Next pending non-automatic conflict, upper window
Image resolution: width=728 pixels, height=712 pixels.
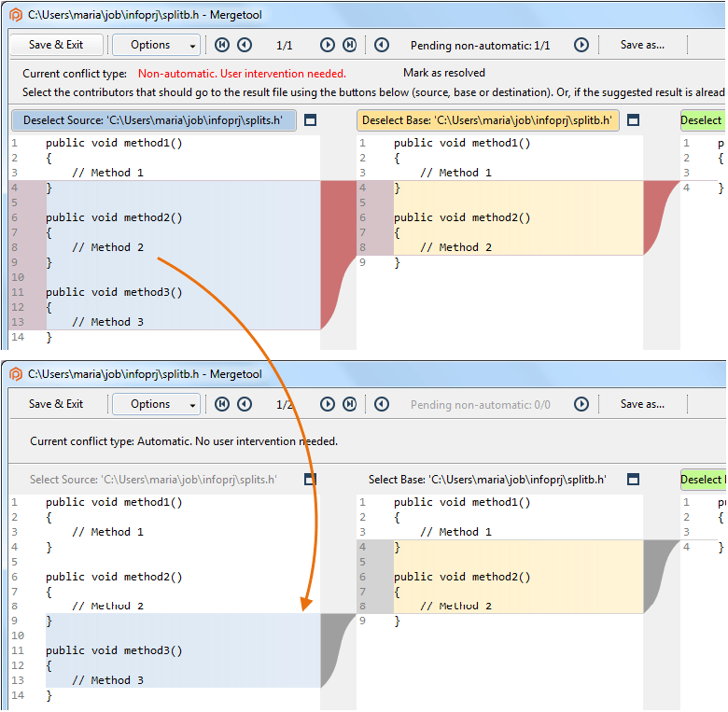coord(581,45)
